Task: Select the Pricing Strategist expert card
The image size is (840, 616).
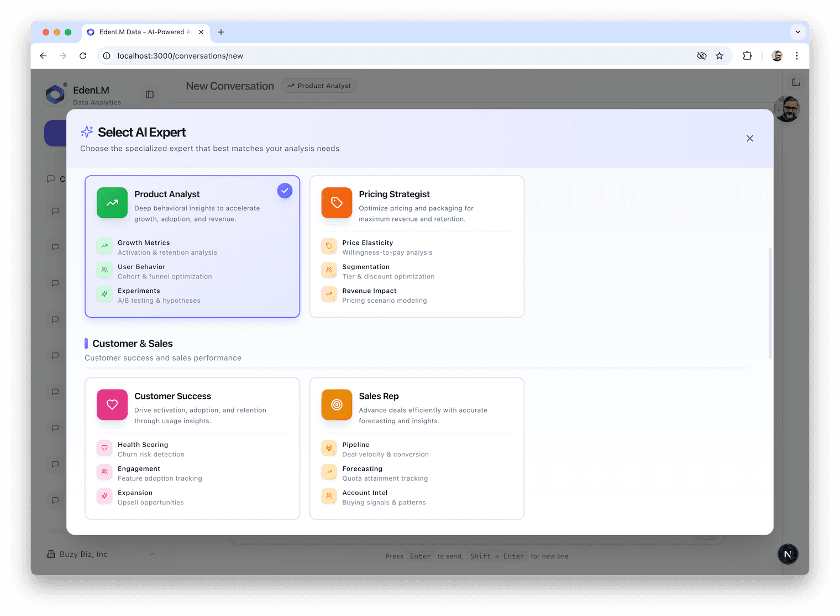Action: [x=417, y=246]
